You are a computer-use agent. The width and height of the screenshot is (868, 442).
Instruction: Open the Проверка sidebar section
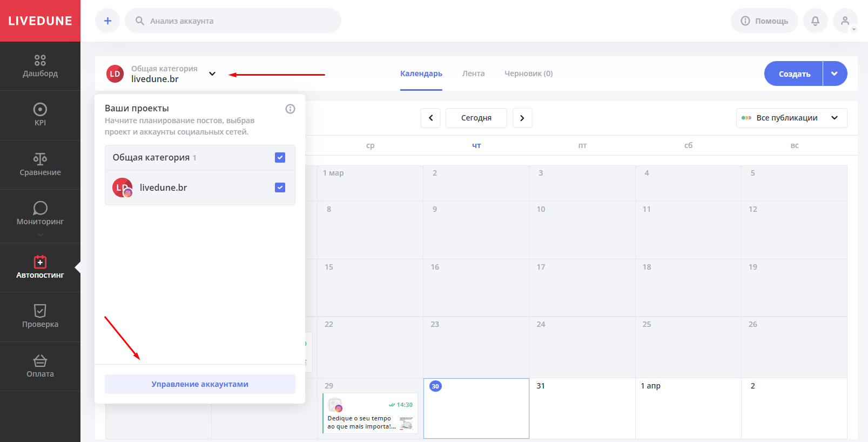(40, 317)
